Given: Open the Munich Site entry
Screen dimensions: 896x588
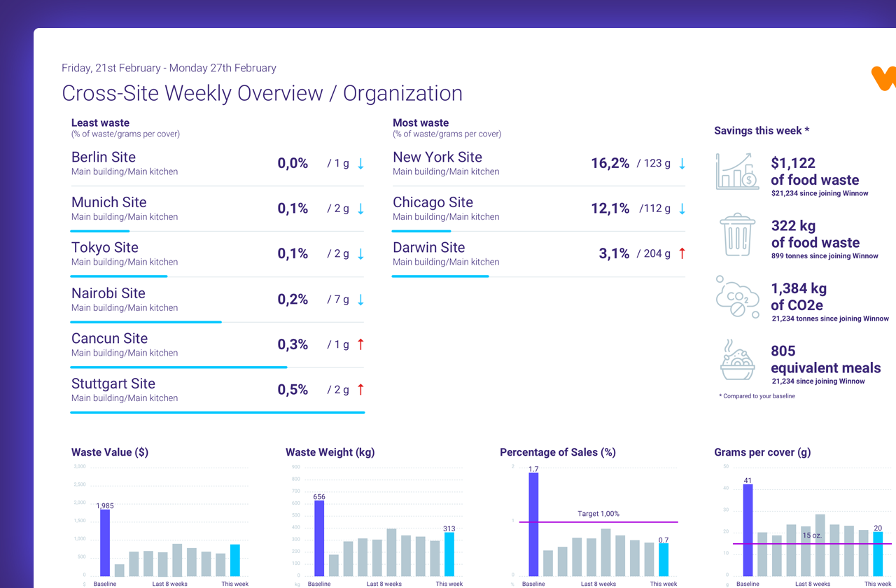Looking at the screenshot, I should (109, 203).
